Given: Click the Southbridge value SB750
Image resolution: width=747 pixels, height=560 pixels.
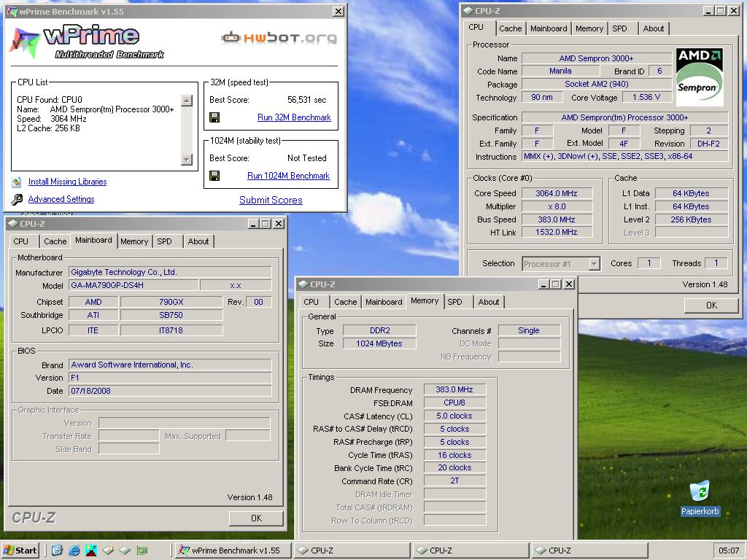Looking at the screenshot, I should 171,315.
